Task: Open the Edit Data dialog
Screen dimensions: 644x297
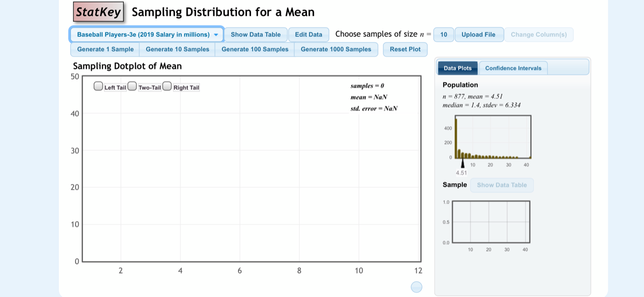Action: pyautogui.click(x=308, y=34)
